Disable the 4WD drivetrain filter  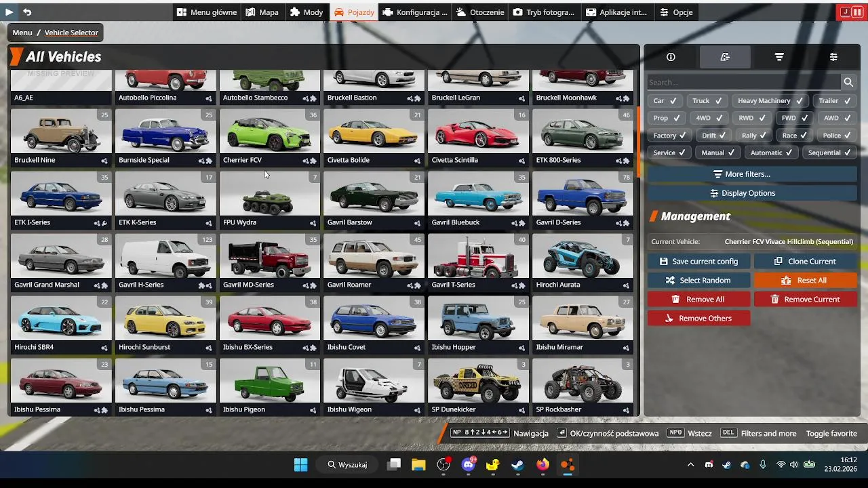[x=709, y=118]
